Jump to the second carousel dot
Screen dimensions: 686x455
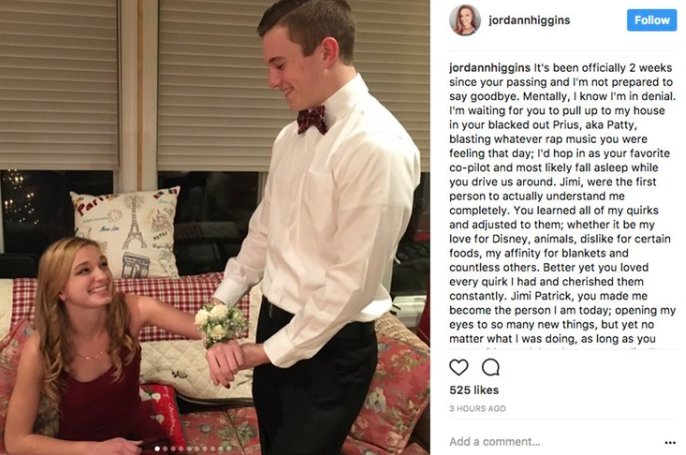click(165, 449)
